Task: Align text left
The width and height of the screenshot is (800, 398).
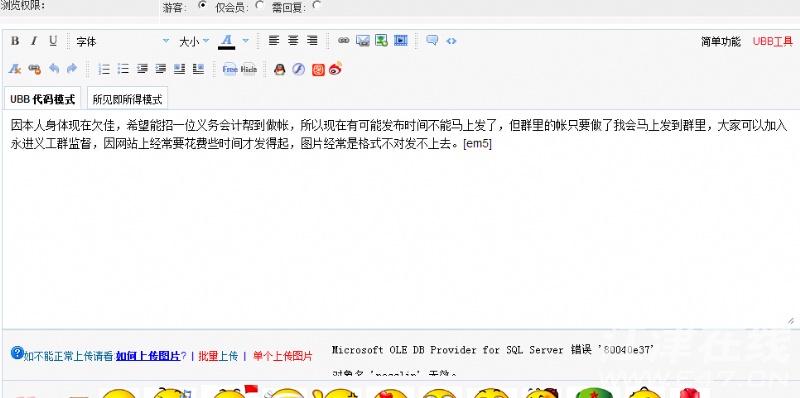Action: [x=274, y=41]
